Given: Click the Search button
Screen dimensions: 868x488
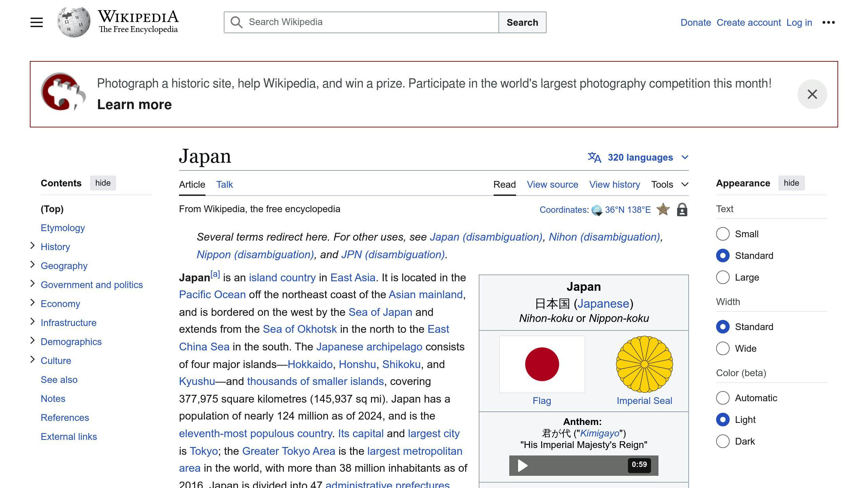Looking at the screenshot, I should (522, 22).
